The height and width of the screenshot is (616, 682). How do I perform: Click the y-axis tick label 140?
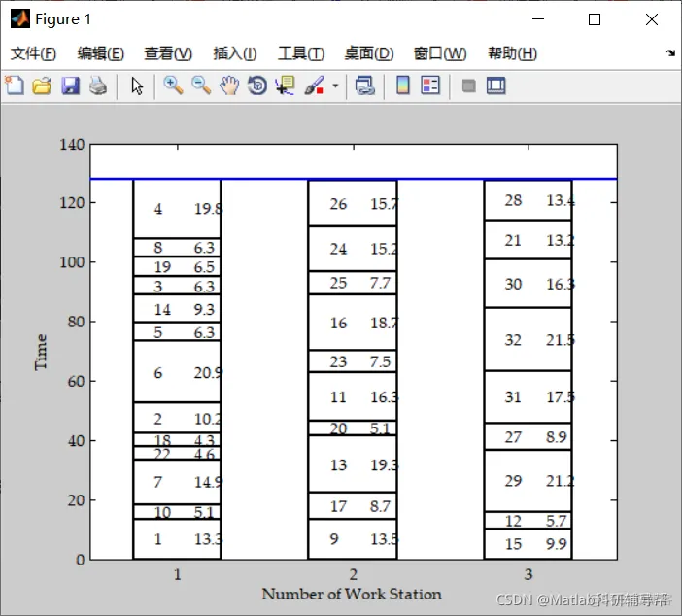[72, 145]
